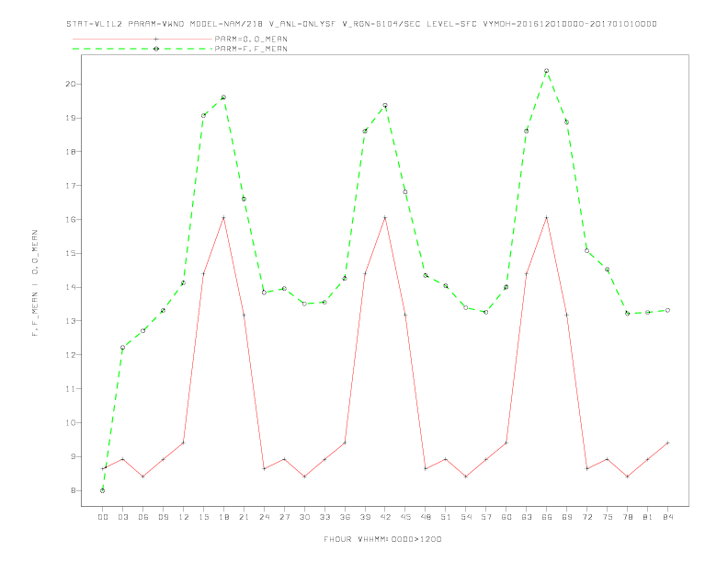The height and width of the screenshot is (563, 728).
Task: Click x-axis forecast hour label 48
Action: (x=426, y=517)
